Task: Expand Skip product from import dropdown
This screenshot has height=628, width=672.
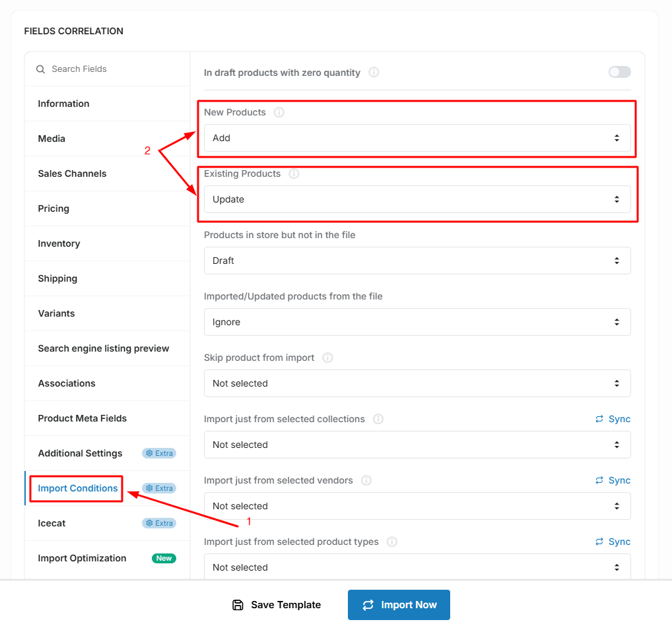Action: [417, 383]
